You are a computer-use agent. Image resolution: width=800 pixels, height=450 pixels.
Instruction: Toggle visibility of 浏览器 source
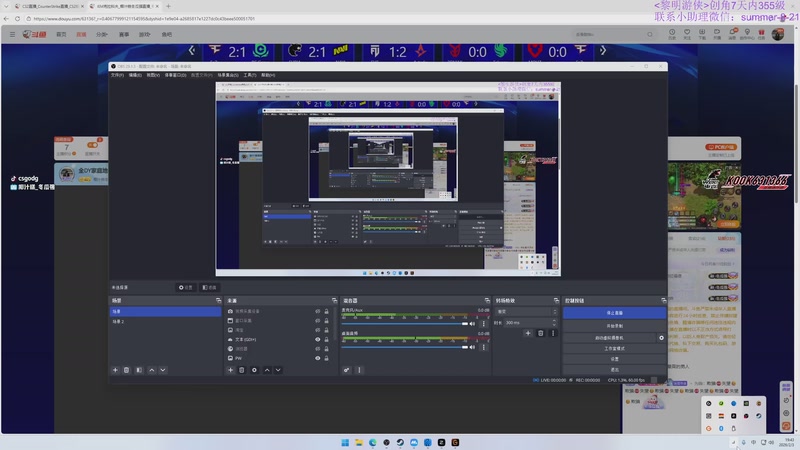click(x=318, y=348)
